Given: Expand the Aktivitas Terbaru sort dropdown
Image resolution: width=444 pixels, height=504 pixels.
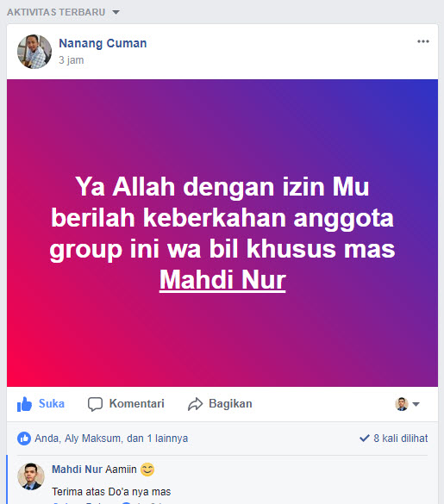Looking at the screenshot, I should pyautogui.click(x=116, y=12).
